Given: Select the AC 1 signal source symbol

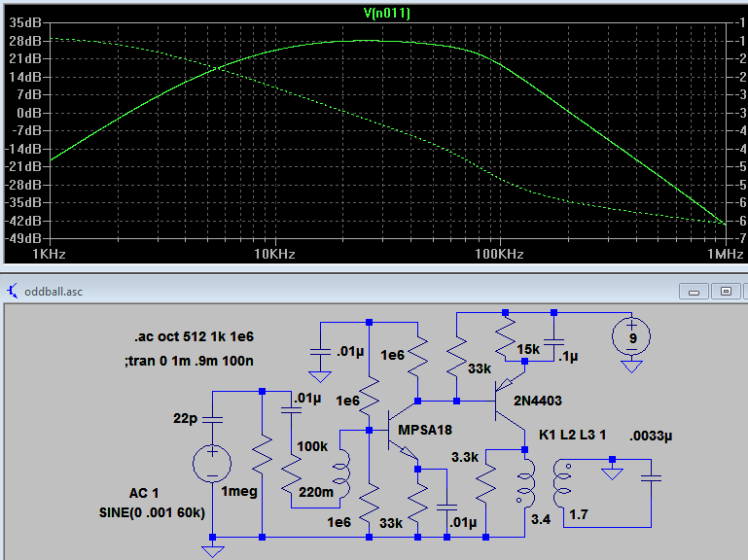Looking at the screenshot, I should pos(212,461).
